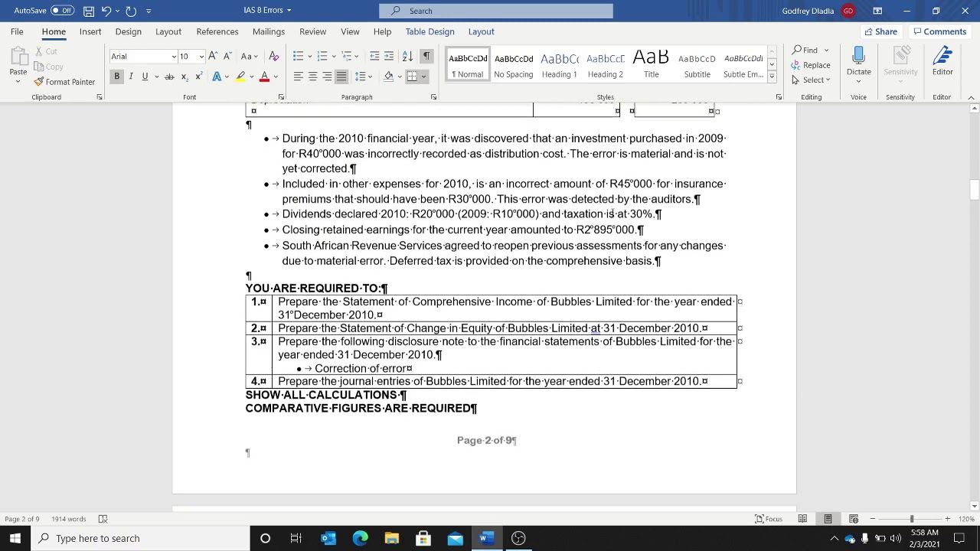Image resolution: width=980 pixels, height=551 pixels.
Task: Increase font size with grow icon
Action: point(213,56)
